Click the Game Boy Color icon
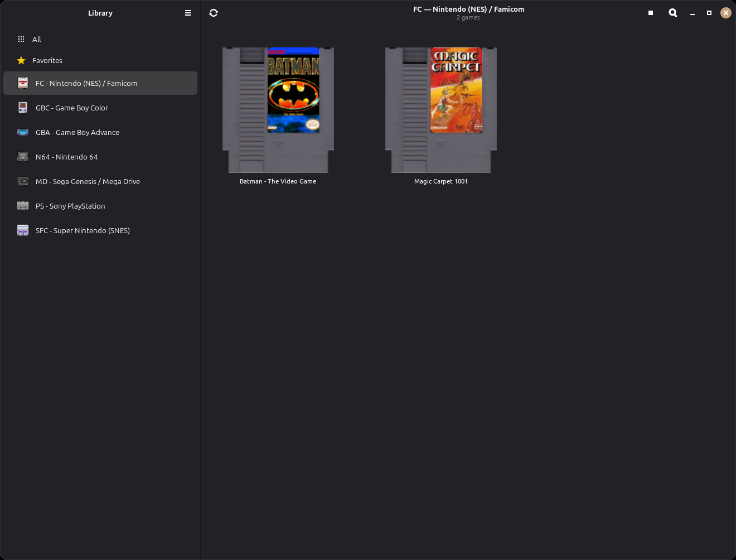736x560 pixels. click(x=23, y=108)
